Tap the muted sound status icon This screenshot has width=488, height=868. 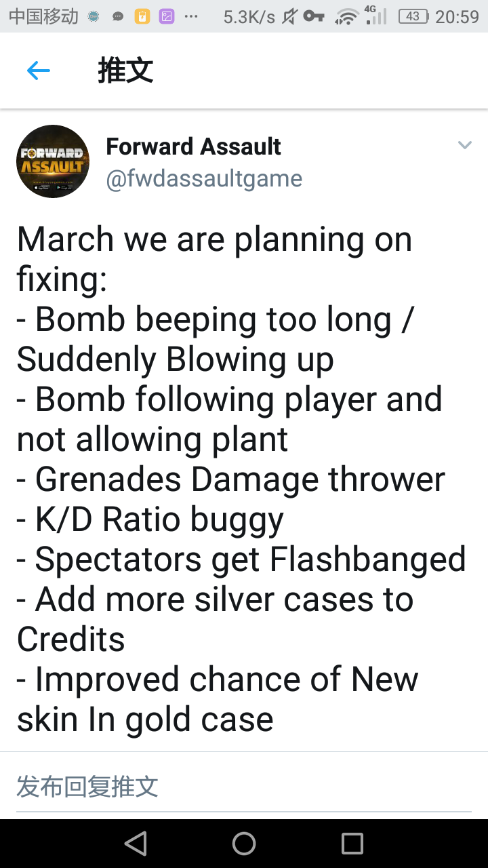pyautogui.click(x=289, y=17)
